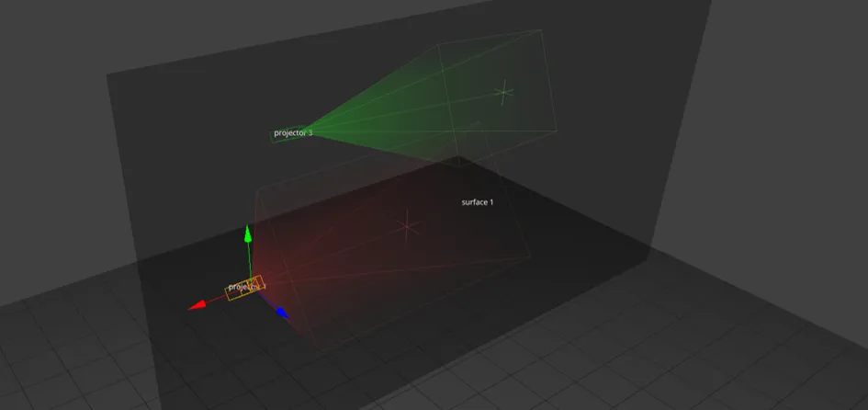
Task: Click the blue Z-axis gizmo arrow
Action: pyautogui.click(x=282, y=313)
